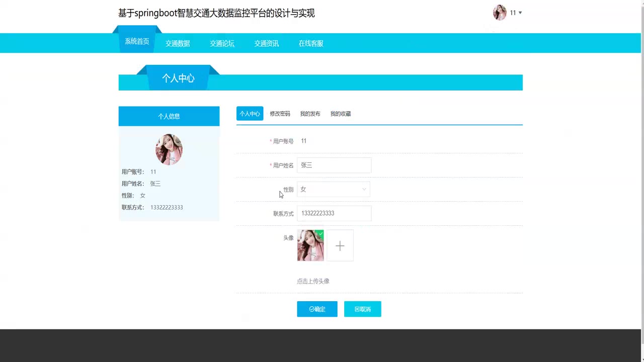Expand the 性别 dropdown chevron
The image size is (644, 362).
364,190
